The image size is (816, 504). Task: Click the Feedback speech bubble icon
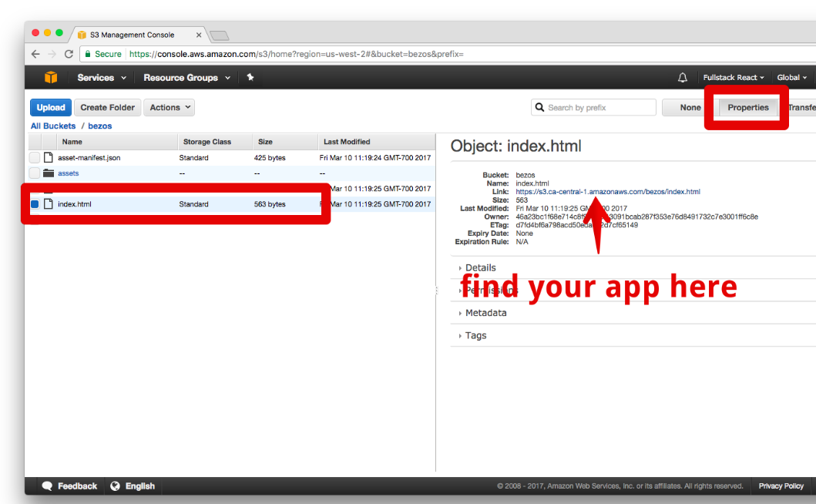[x=47, y=486]
